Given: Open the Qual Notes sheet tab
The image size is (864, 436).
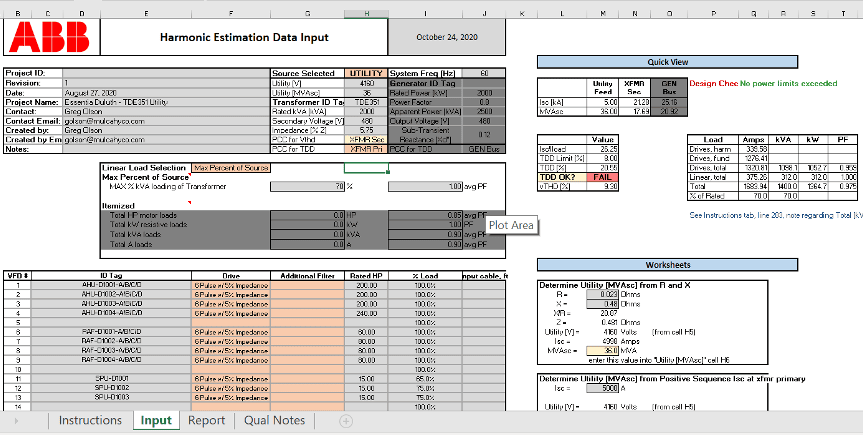Looking at the screenshot, I should pos(274,421).
